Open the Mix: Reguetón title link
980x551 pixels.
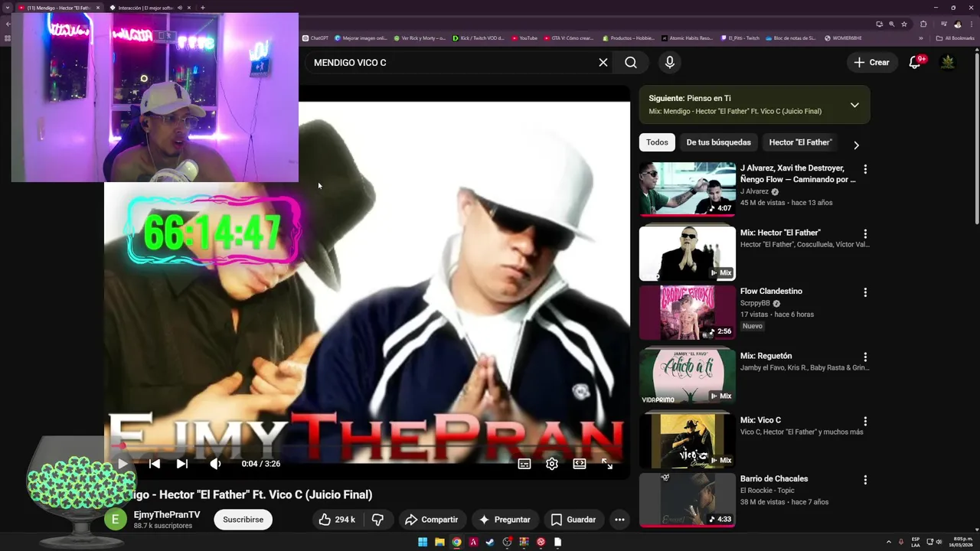[766, 356]
